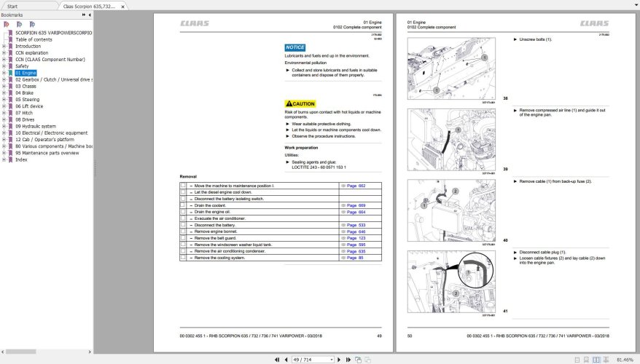Screen dimensions: 640x364
Task: Tick checkbox for Let the diesel engine cool down
Action: [183, 192]
